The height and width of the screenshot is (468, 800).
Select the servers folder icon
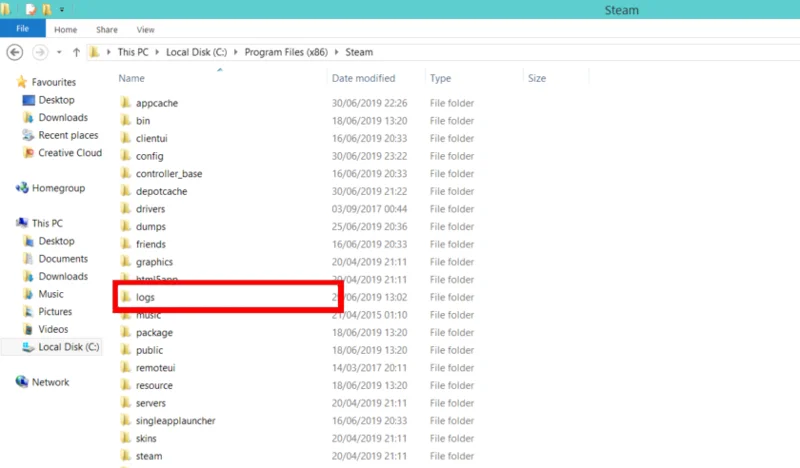pyautogui.click(x=126, y=403)
